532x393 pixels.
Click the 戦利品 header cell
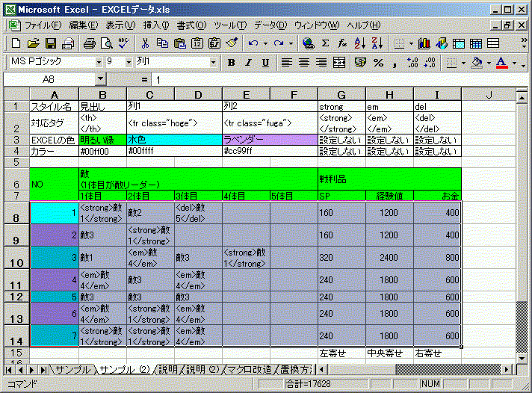click(389, 179)
